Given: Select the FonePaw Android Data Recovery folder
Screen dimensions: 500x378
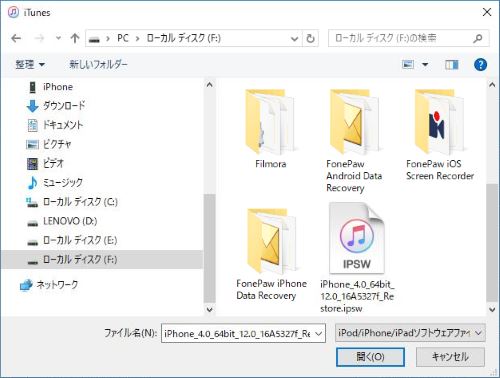Looking at the screenshot, I should coord(354,140).
